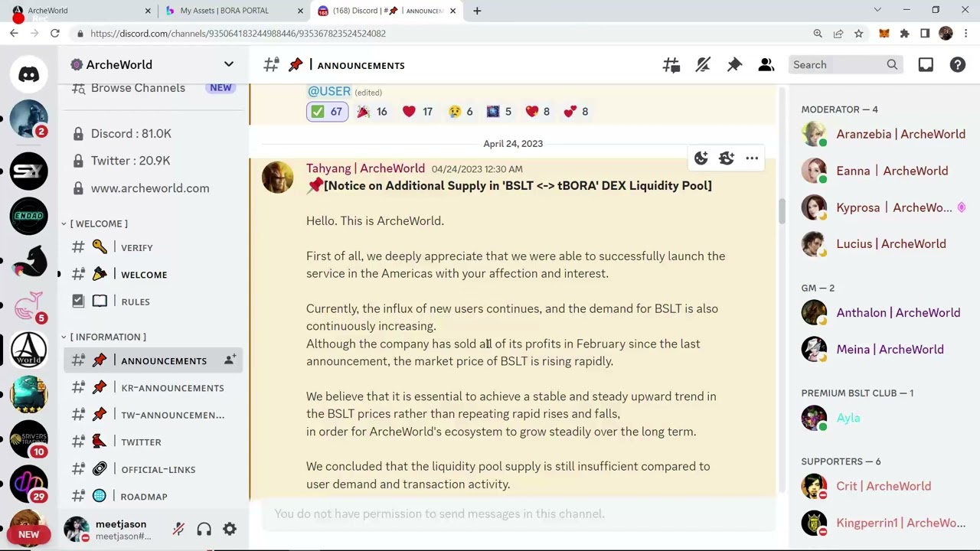Toggle headphones deafen in user panel

204,529
